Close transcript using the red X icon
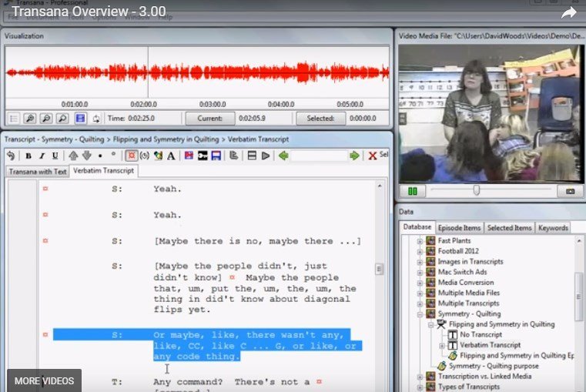The height and width of the screenshot is (392, 586). [x=372, y=156]
